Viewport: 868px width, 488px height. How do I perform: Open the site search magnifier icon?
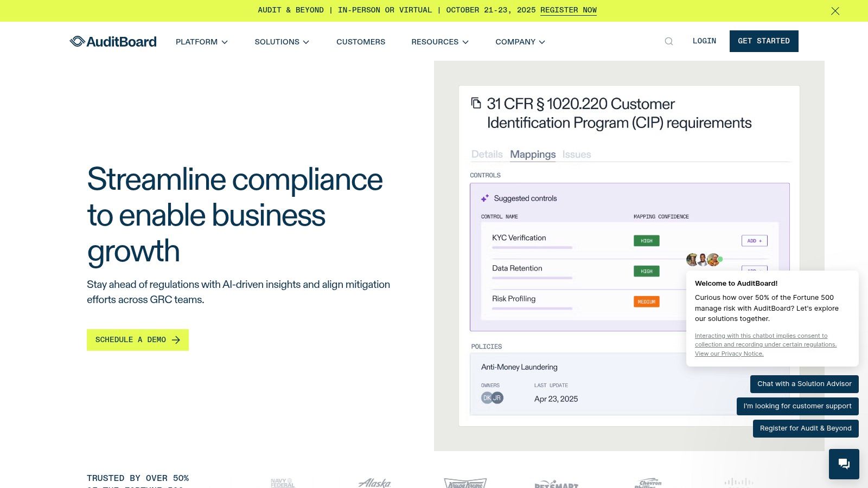(669, 41)
